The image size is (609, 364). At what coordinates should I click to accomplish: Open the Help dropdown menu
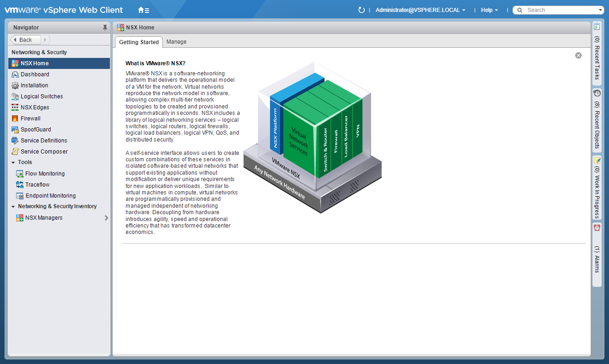click(489, 10)
